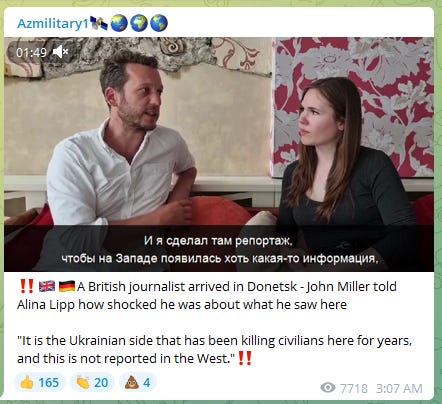442x404 pixels.
Task: Click the red exclamation marks ending quote
Action: pyautogui.click(x=245, y=358)
